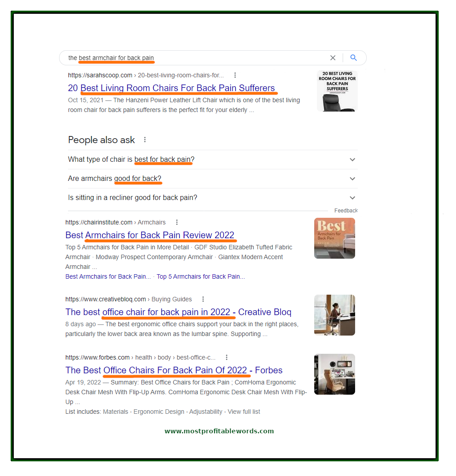Open the Creative Bloq office chair article
Screen dimensions: 456x476
(x=178, y=312)
